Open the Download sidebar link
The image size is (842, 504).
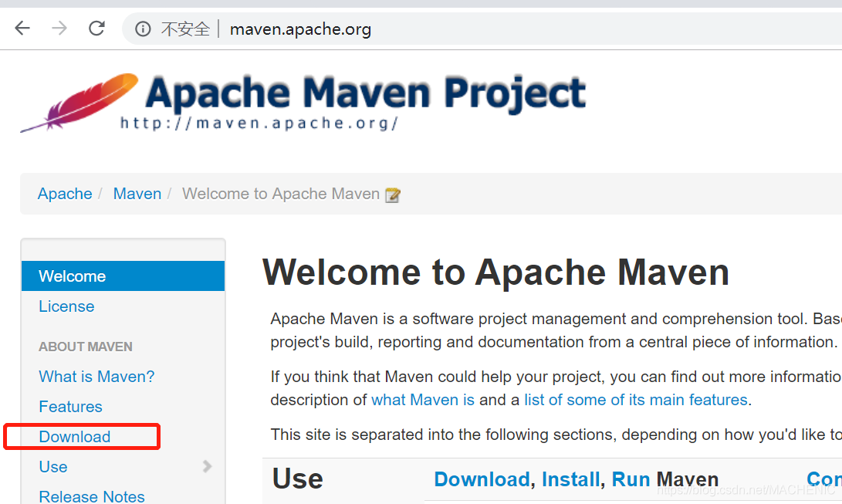(75, 437)
